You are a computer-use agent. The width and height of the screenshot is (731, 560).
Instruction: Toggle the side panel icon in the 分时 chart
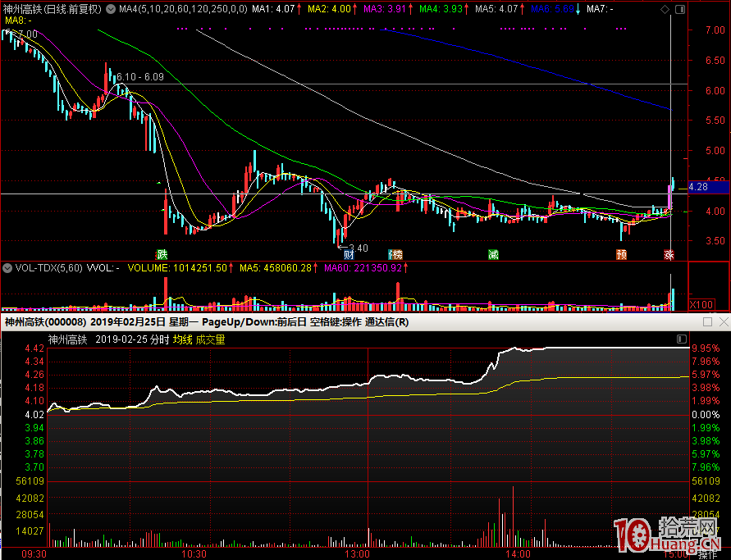(x=681, y=339)
